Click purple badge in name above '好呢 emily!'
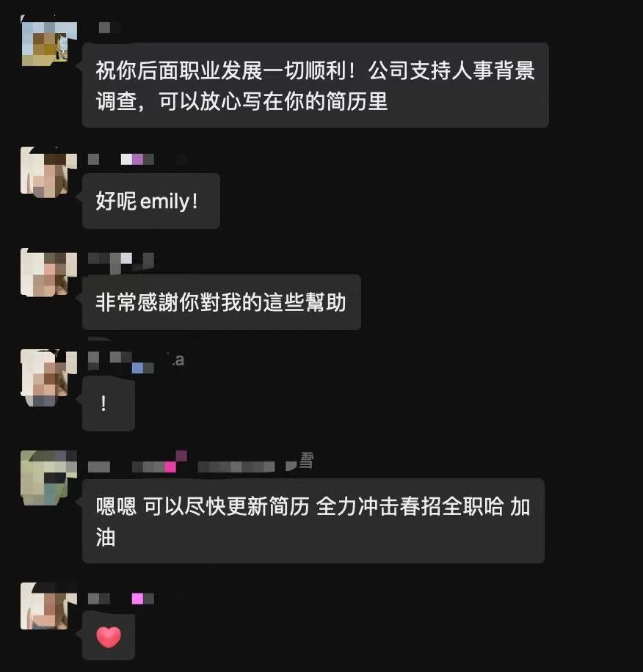The height and width of the screenshot is (672, 643). tap(137, 159)
